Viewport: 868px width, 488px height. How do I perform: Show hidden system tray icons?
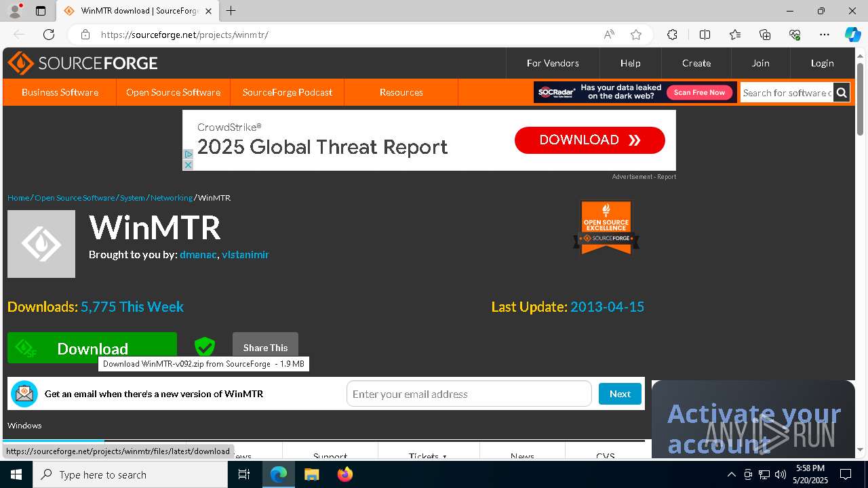pos(731,474)
